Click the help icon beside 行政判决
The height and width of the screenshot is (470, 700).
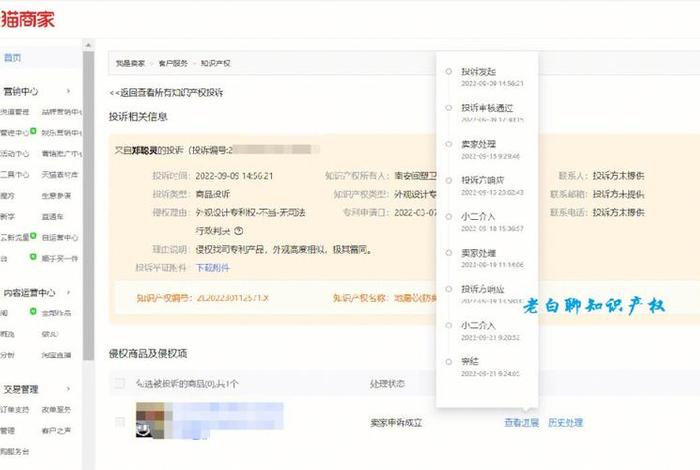click(x=238, y=231)
